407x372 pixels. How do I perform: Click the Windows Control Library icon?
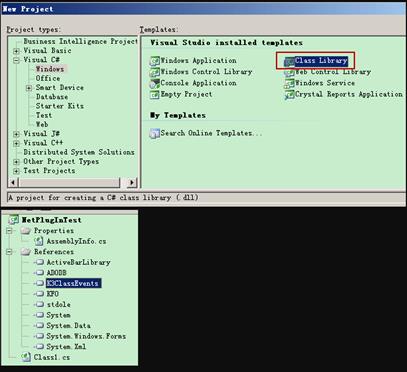[x=154, y=72]
